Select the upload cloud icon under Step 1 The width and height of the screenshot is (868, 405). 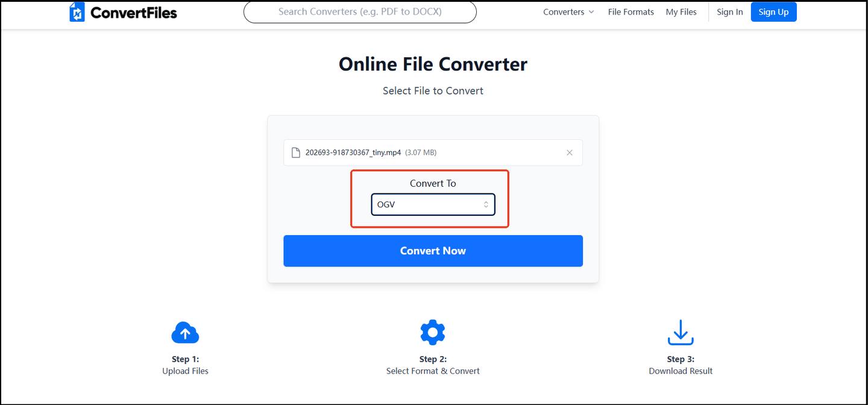[185, 332]
